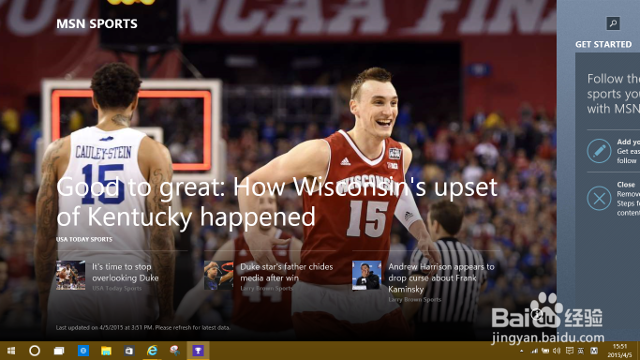640x360 pixels.
Task: Open the search magnifier icon
Action: (x=613, y=23)
